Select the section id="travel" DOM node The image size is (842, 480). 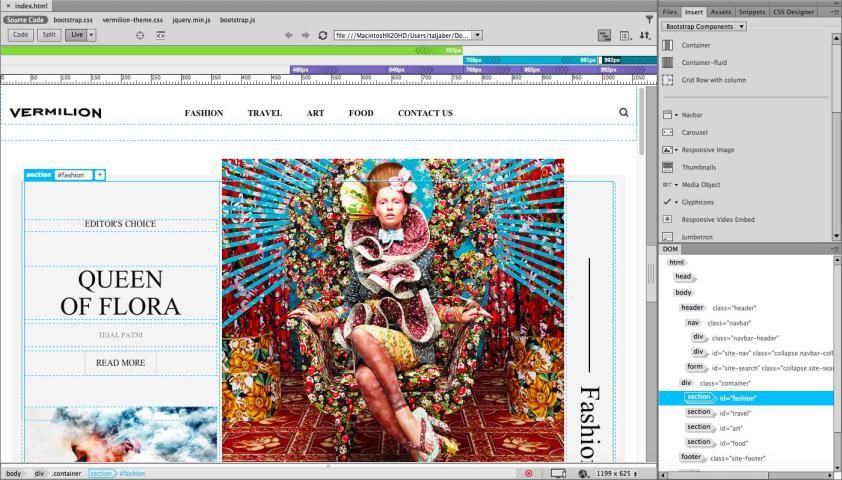click(x=699, y=412)
